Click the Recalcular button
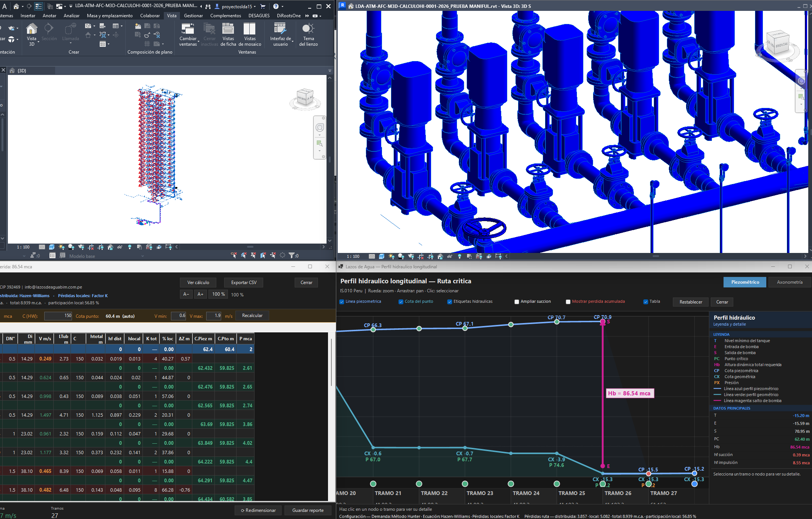The height and width of the screenshot is (519, 812). point(252,316)
